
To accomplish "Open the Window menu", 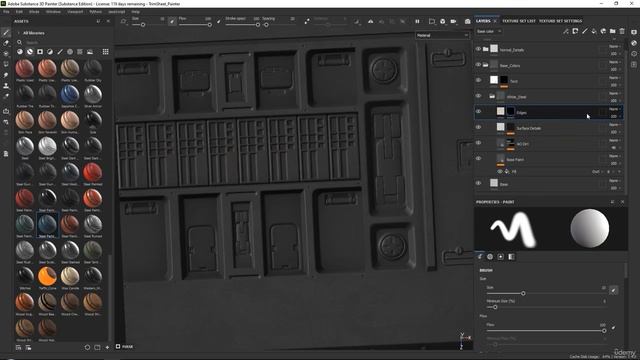I will pyautogui.click(x=53, y=12).
